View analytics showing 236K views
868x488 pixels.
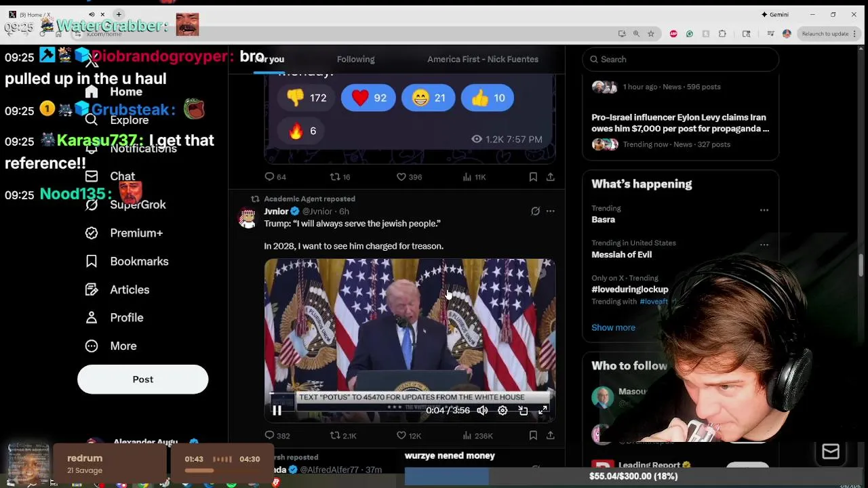coord(477,436)
